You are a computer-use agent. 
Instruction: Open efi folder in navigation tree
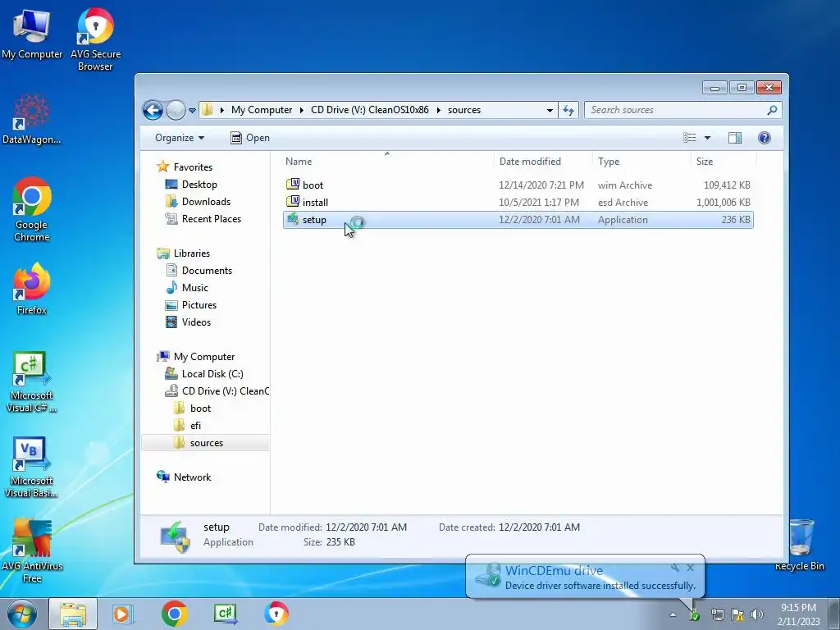[195, 426]
